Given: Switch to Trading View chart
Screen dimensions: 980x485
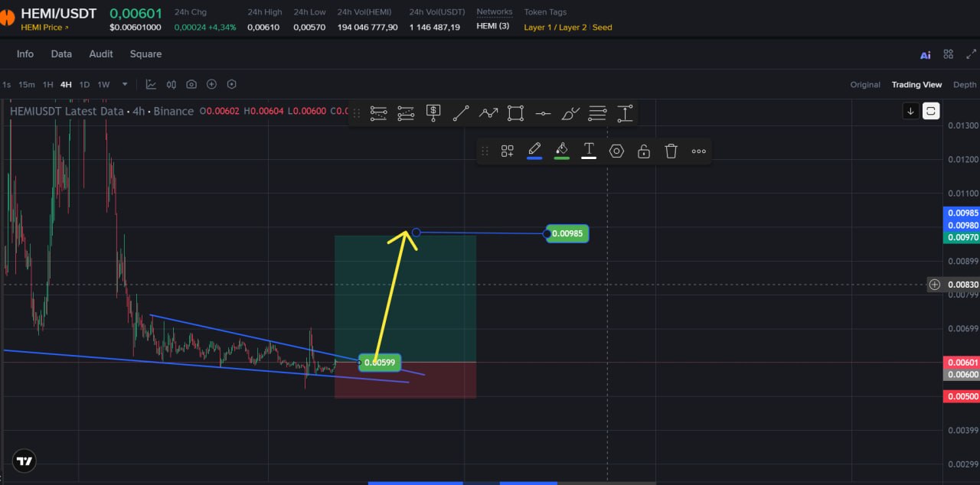Looking at the screenshot, I should point(916,84).
